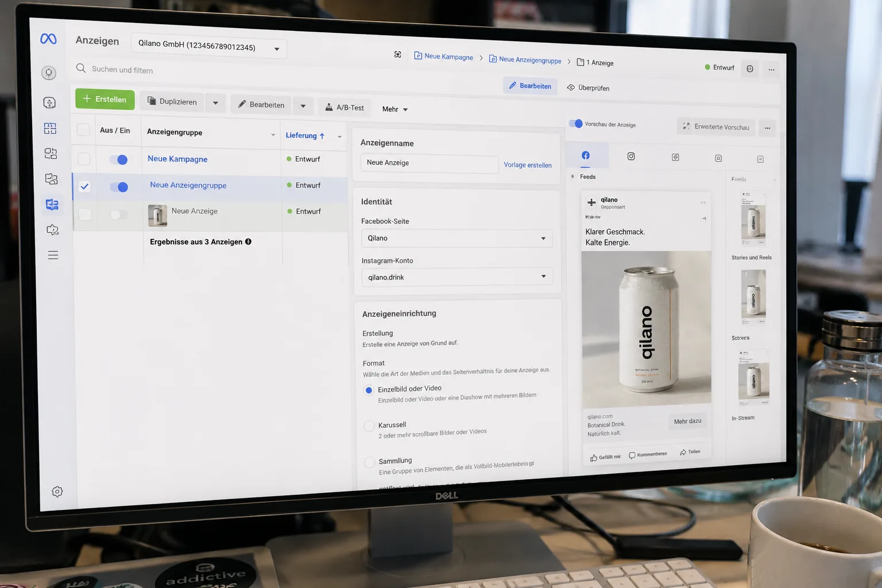
Task: Toggle Neue Anzeige on
Action: click(119, 214)
